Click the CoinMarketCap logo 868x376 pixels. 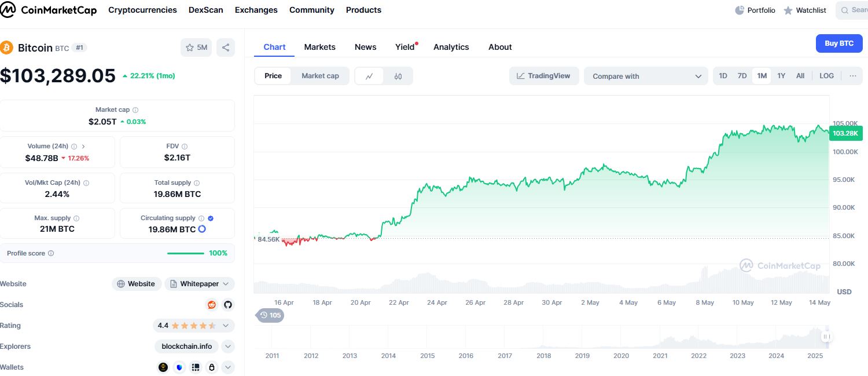coord(49,10)
